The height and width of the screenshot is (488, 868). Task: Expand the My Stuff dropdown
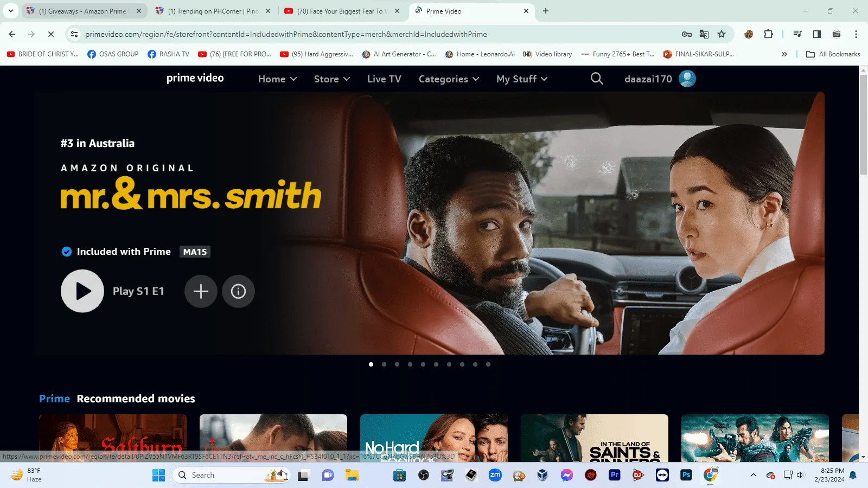click(522, 79)
